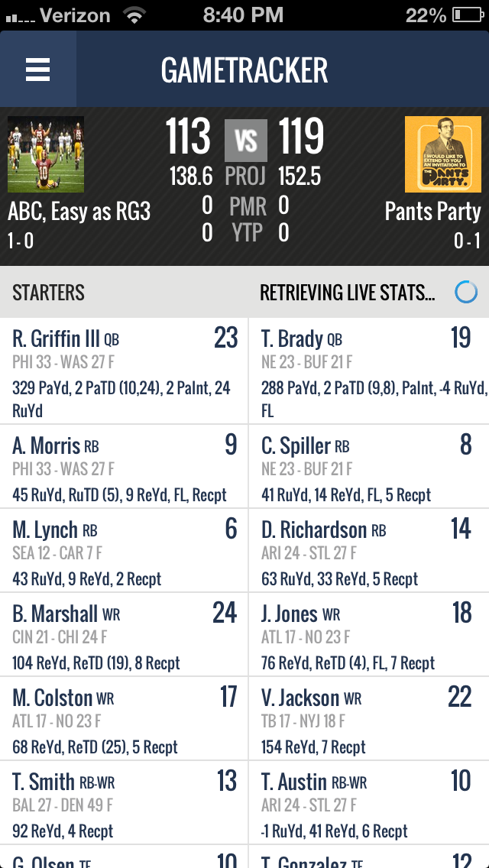Tap M. Lynch player entry
This screenshot has height=868, width=489.
click(124, 551)
